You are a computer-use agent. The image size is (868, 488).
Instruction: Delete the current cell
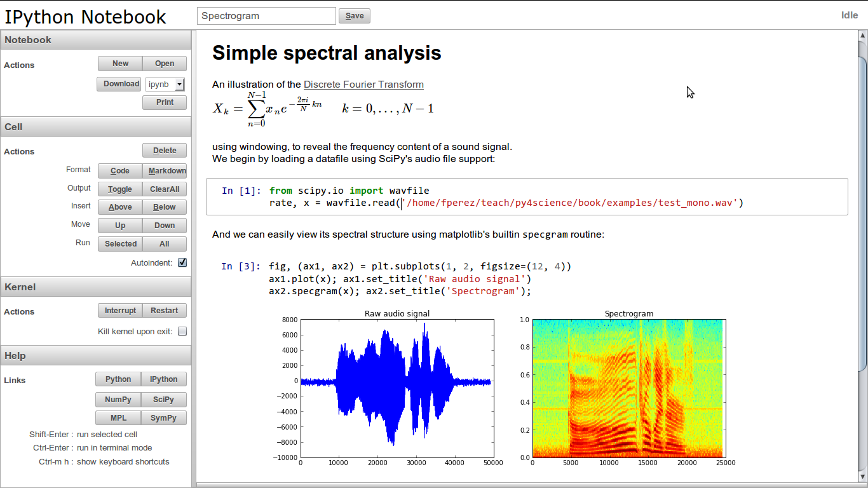point(165,151)
